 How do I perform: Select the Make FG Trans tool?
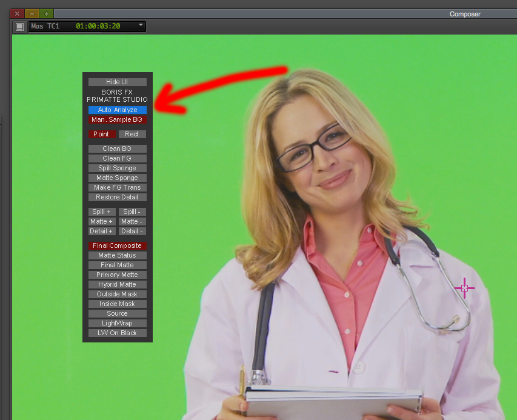point(117,187)
